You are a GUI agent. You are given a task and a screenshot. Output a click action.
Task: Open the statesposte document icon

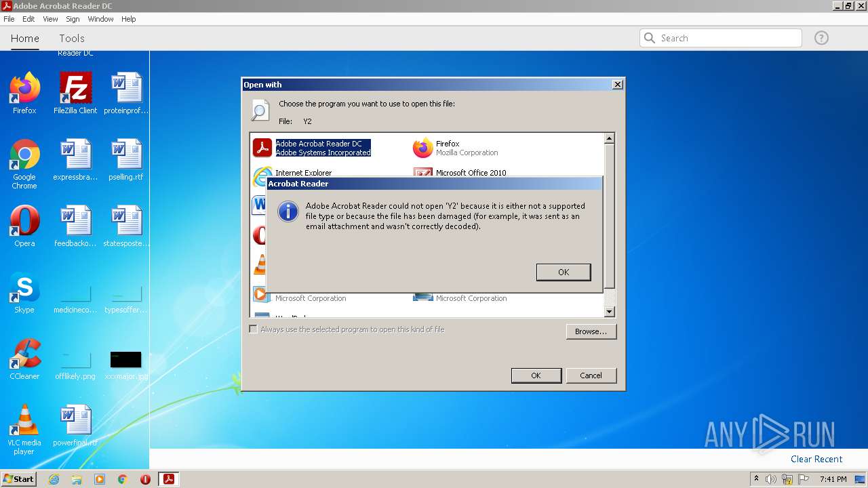coord(126,226)
